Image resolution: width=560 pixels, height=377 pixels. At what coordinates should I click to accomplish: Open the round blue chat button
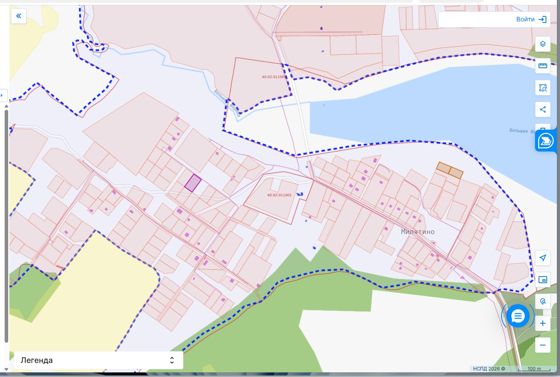coord(518,316)
